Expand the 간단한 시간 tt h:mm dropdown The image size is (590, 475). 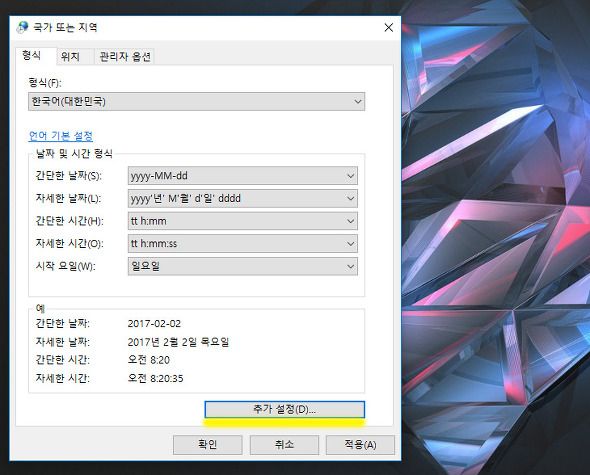tap(243, 221)
